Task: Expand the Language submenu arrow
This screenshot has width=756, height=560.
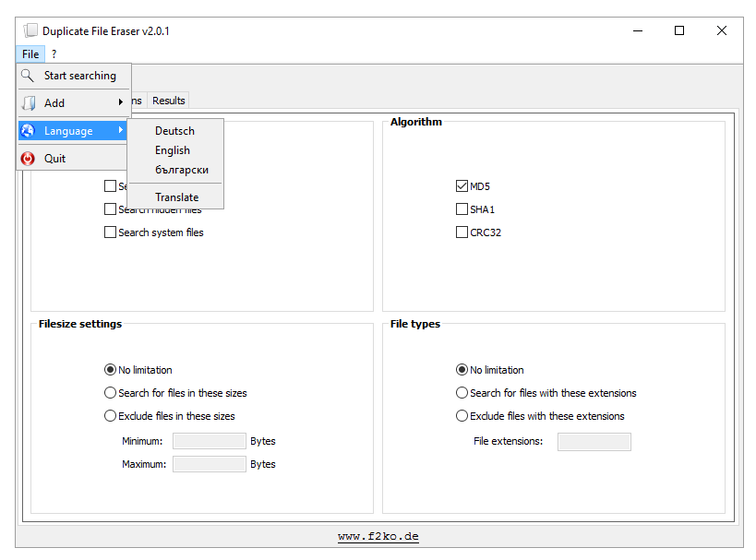Action: (x=121, y=130)
